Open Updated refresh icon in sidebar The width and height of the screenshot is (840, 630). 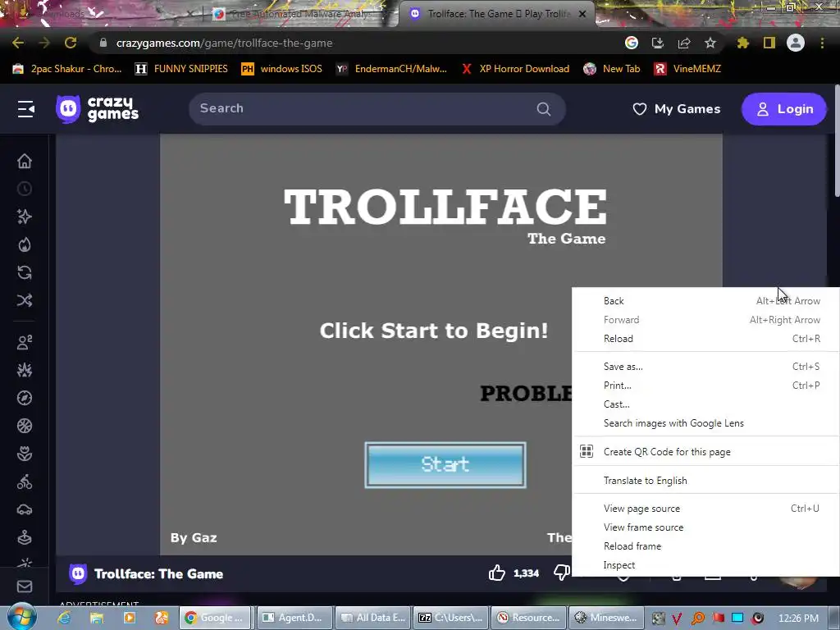[x=25, y=272]
